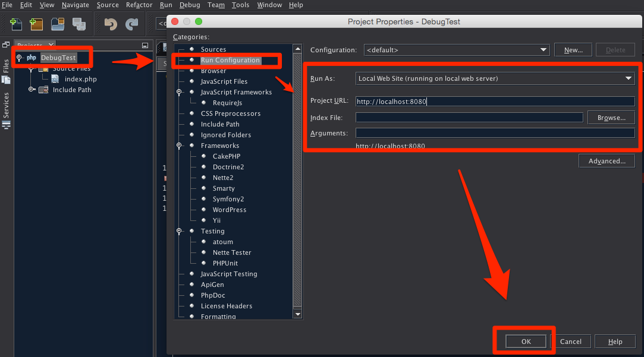Open the Files side tab
The height and width of the screenshot is (357, 644).
tap(6, 71)
